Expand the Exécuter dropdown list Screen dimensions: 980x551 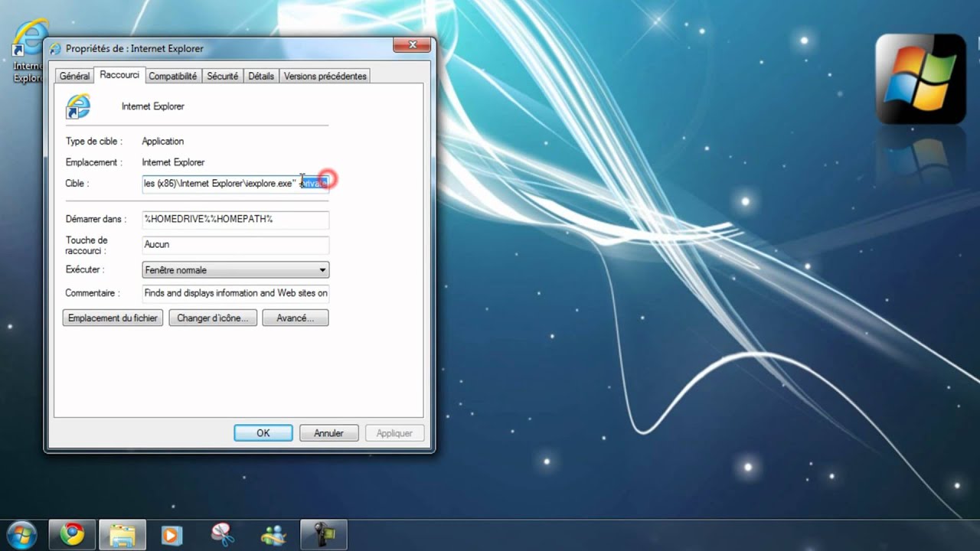(236, 269)
